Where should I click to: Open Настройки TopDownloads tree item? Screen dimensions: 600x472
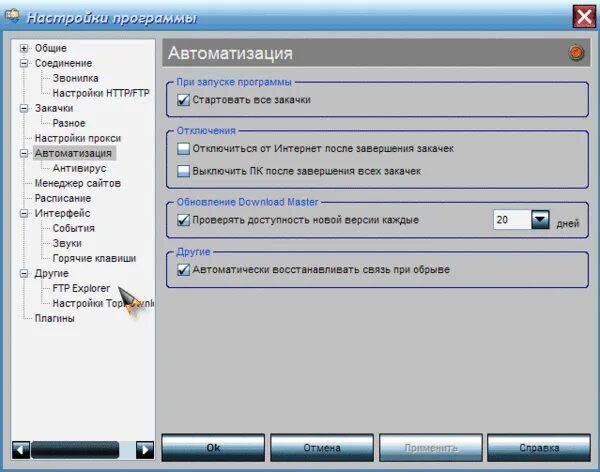pos(103,303)
